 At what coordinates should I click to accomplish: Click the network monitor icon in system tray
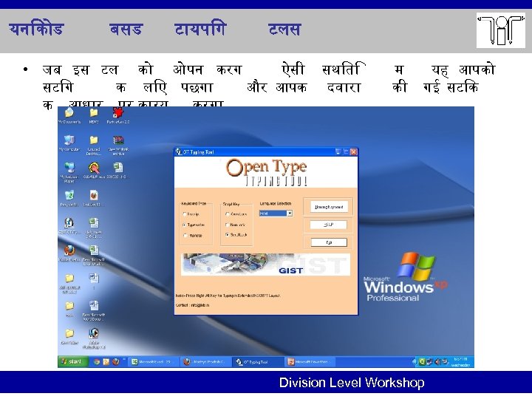(430, 362)
